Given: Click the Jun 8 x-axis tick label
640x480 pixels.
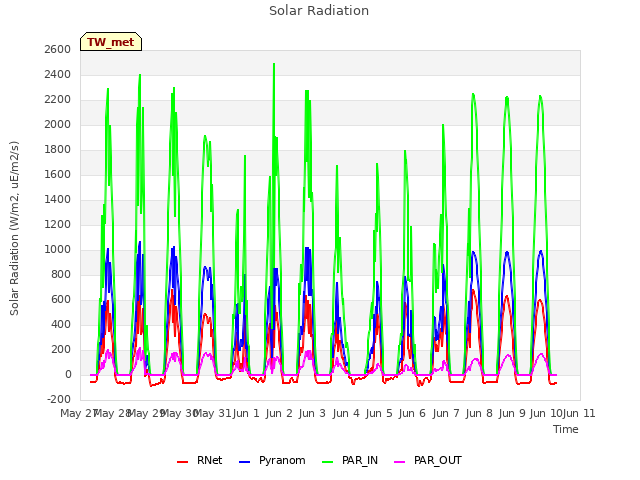Looking at the screenshot, I should (479, 413).
